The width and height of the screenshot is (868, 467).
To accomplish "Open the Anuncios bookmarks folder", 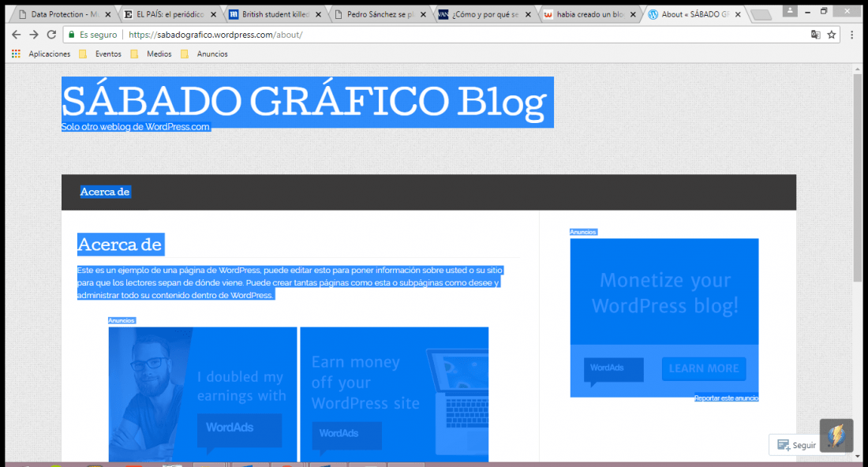I will pyautogui.click(x=204, y=54).
